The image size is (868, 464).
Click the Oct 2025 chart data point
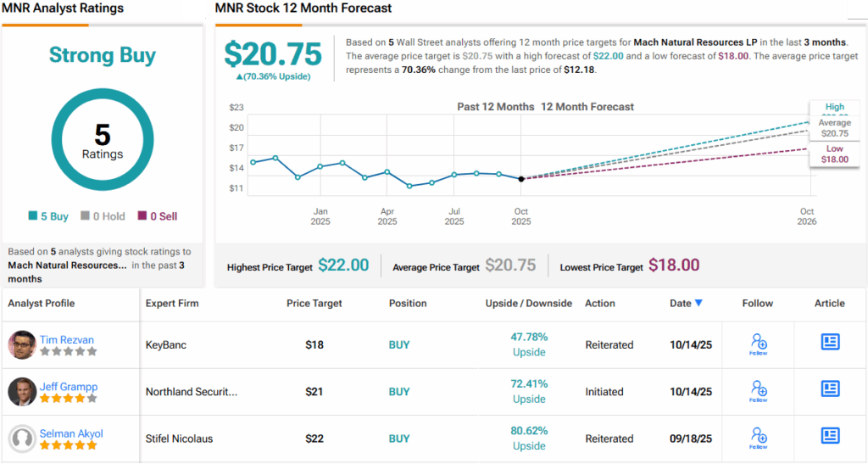coord(520,179)
